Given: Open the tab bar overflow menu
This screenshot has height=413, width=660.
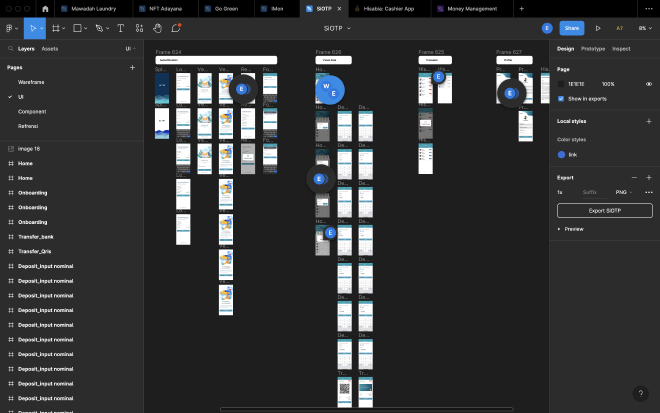Looking at the screenshot, I should (649, 8).
